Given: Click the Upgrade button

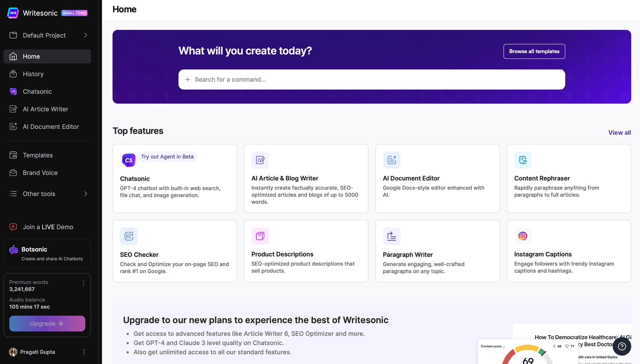Looking at the screenshot, I should [47, 323].
